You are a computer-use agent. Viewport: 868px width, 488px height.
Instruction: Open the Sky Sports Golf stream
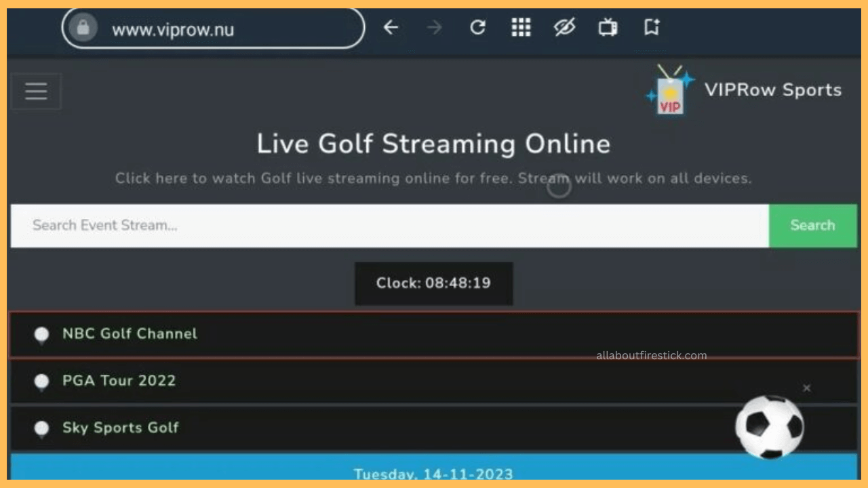click(120, 428)
